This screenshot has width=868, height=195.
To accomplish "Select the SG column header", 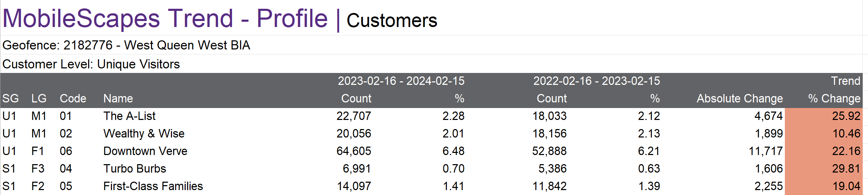I will pyautogui.click(x=11, y=99).
